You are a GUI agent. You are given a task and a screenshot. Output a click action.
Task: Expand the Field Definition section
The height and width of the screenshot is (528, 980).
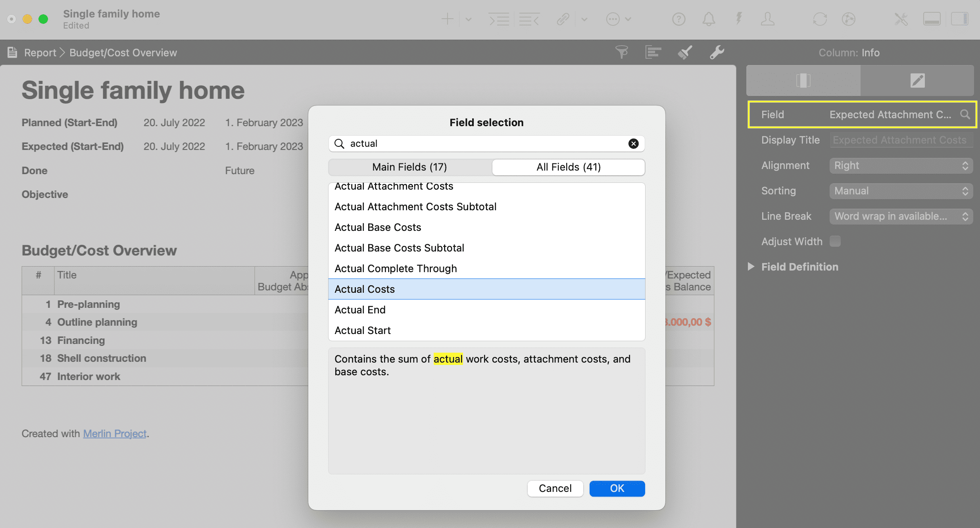coord(751,267)
